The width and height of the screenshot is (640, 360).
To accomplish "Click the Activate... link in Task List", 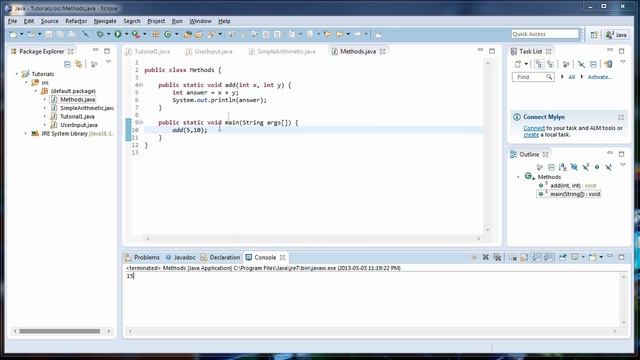I will coord(599,77).
